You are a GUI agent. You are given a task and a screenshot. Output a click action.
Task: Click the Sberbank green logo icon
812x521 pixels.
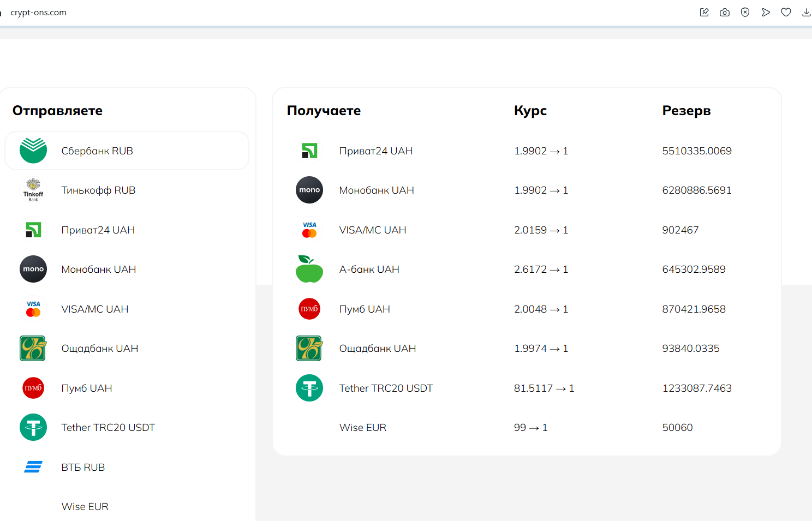click(x=33, y=151)
